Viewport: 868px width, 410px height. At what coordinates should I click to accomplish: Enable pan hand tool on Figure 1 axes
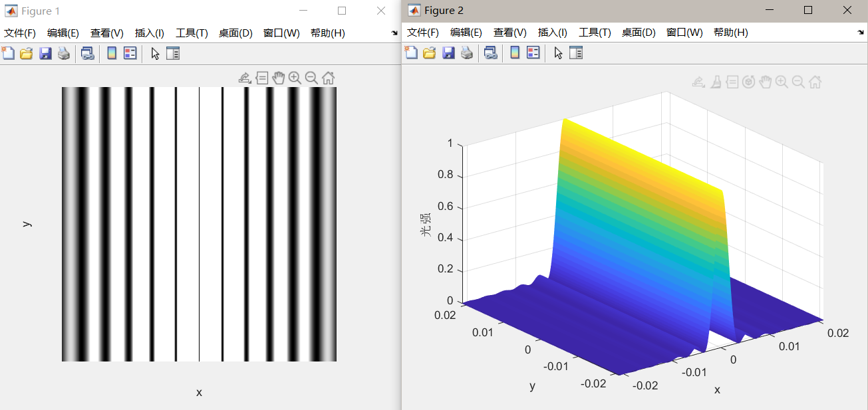coord(278,78)
